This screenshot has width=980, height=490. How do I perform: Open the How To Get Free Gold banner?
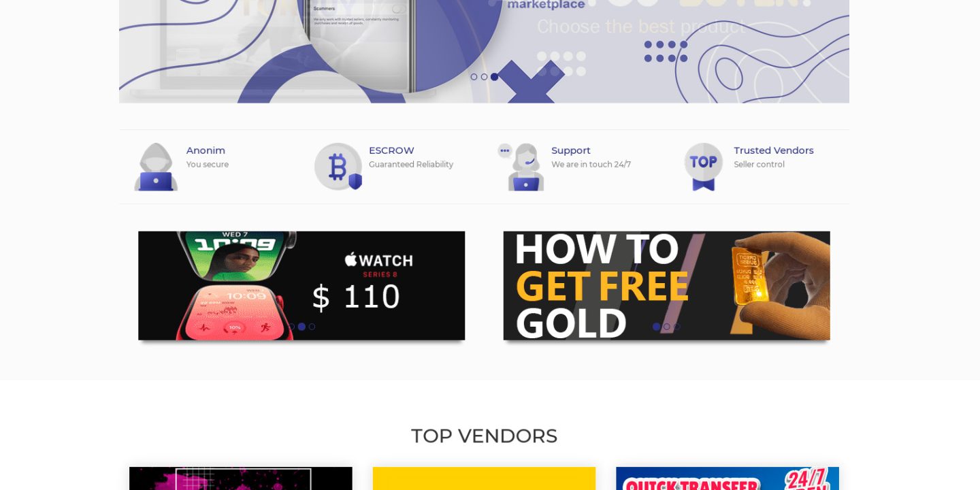666,286
